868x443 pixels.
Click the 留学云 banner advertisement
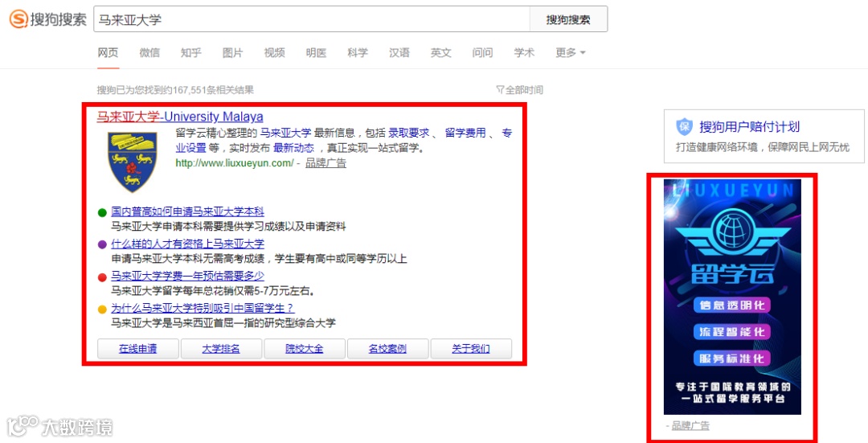click(732, 296)
